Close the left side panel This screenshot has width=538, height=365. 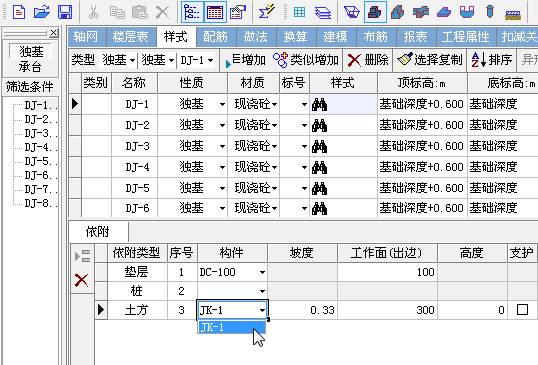click(54, 33)
